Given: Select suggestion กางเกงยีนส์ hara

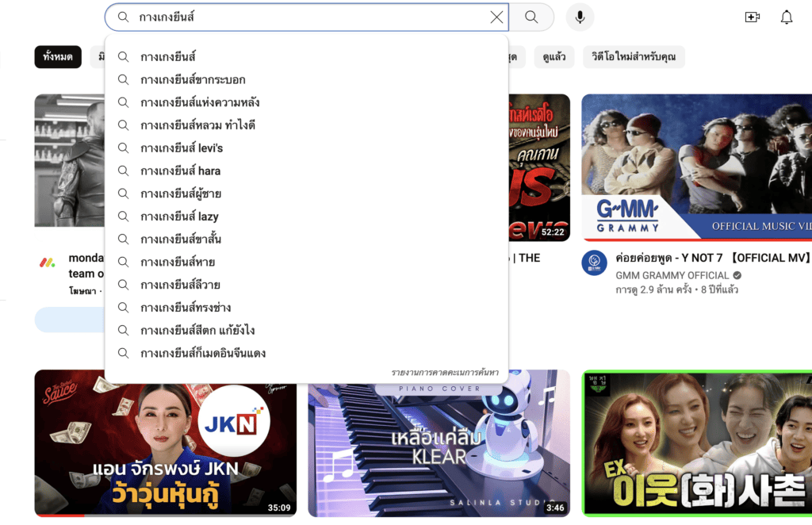Looking at the screenshot, I should tap(306, 171).
